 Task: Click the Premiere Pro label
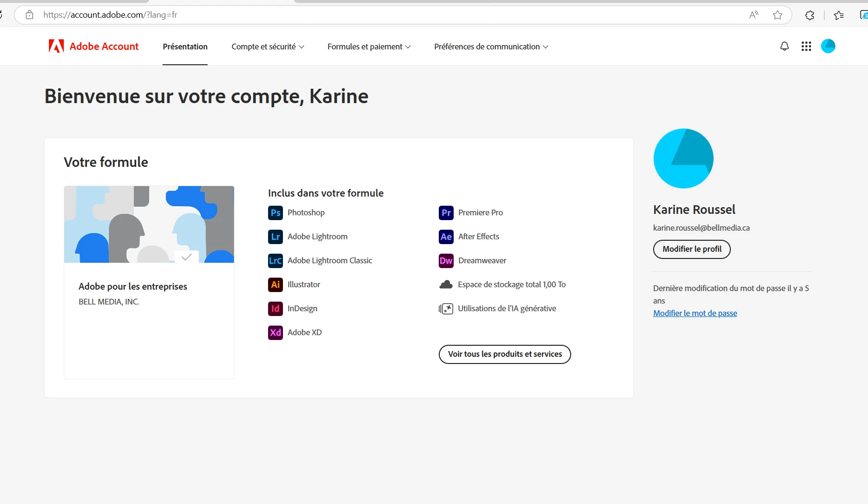481,212
